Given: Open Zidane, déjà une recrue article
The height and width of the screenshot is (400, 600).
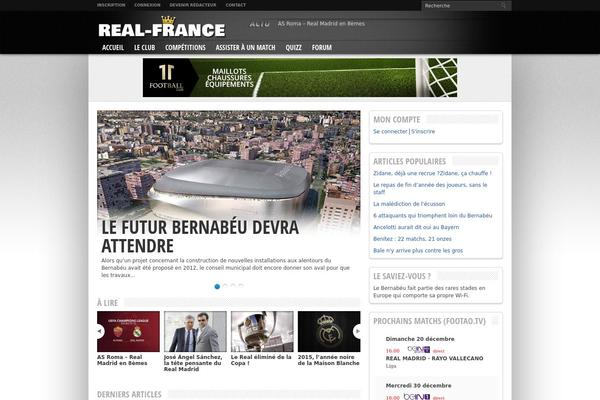Looking at the screenshot, I should pyautogui.click(x=432, y=173).
